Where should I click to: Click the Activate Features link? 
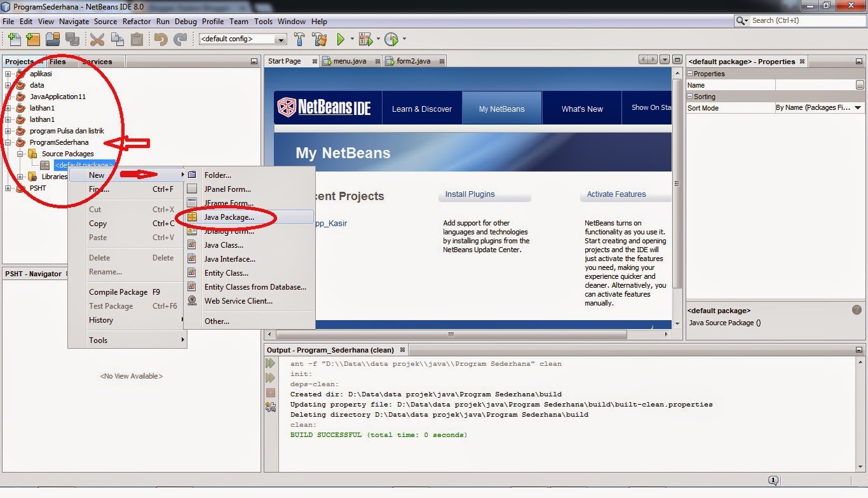click(x=616, y=194)
